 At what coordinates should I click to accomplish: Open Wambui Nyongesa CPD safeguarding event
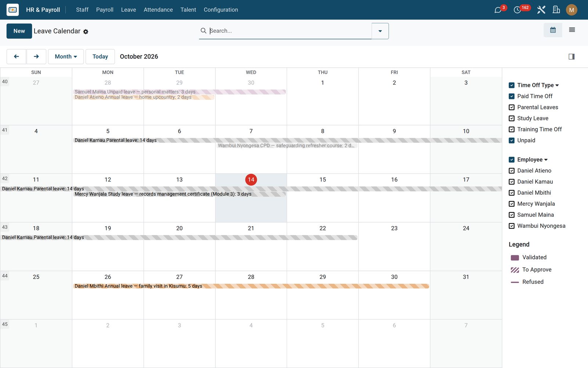287,146
